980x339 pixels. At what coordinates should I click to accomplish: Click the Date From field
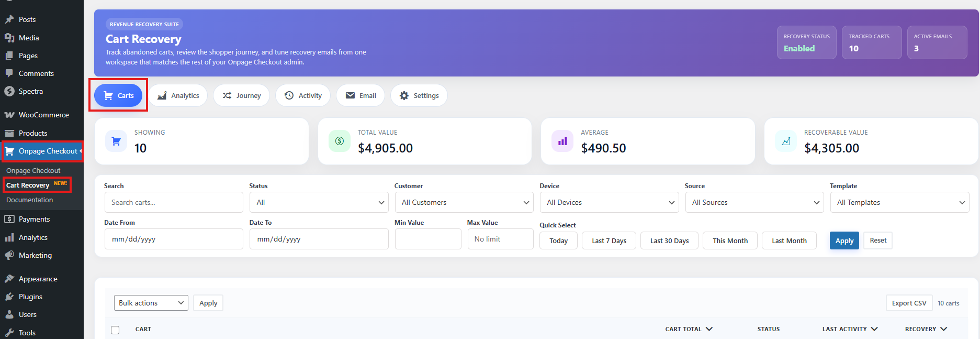click(174, 239)
